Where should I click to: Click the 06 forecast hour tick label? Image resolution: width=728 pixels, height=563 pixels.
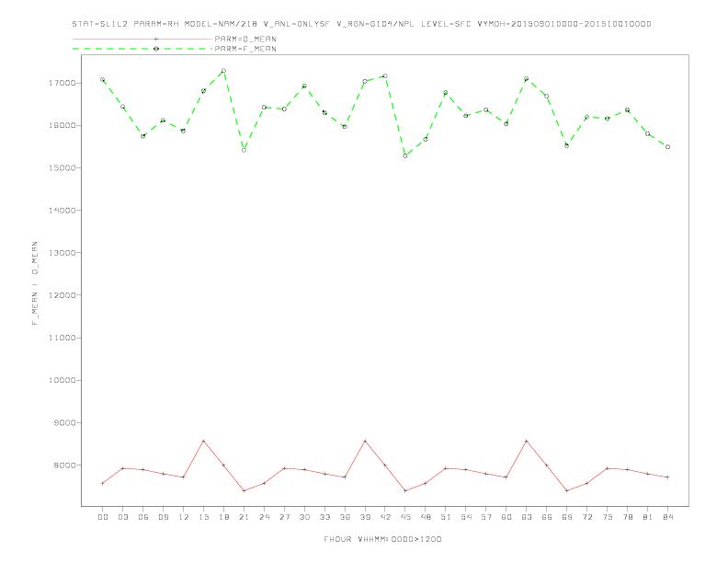[143, 517]
